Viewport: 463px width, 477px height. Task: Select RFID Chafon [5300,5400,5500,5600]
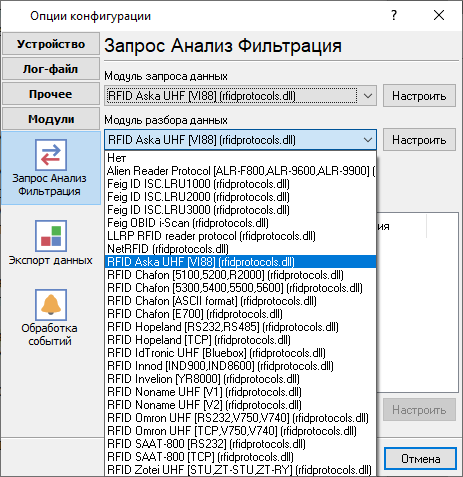pyautogui.click(x=240, y=288)
